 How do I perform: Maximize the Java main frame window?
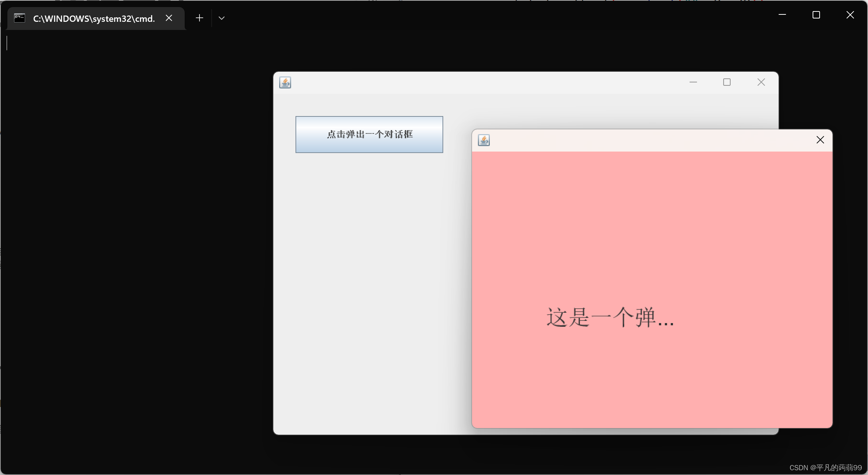pos(727,82)
